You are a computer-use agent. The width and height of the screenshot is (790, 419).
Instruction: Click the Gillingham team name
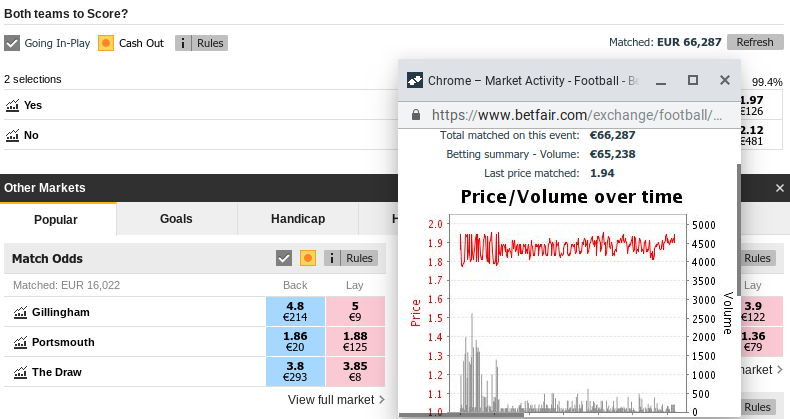click(61, 312)
